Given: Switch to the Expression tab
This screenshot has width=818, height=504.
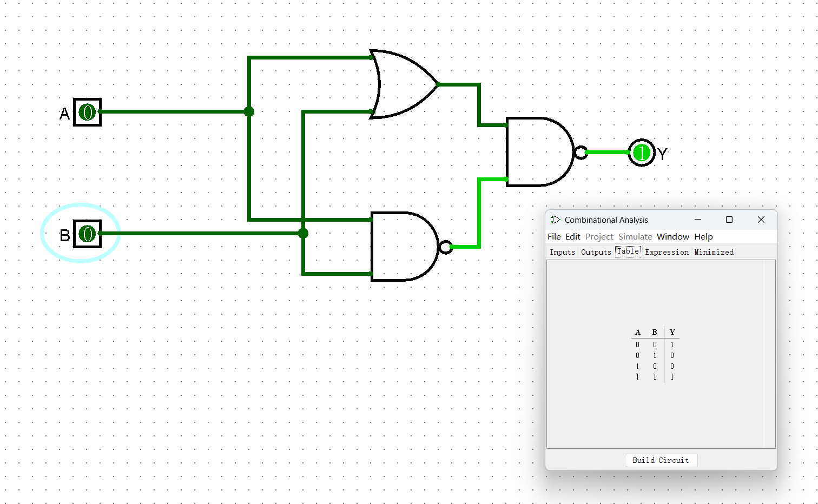Looking at the screenshot, I should (x=667, y=252).
